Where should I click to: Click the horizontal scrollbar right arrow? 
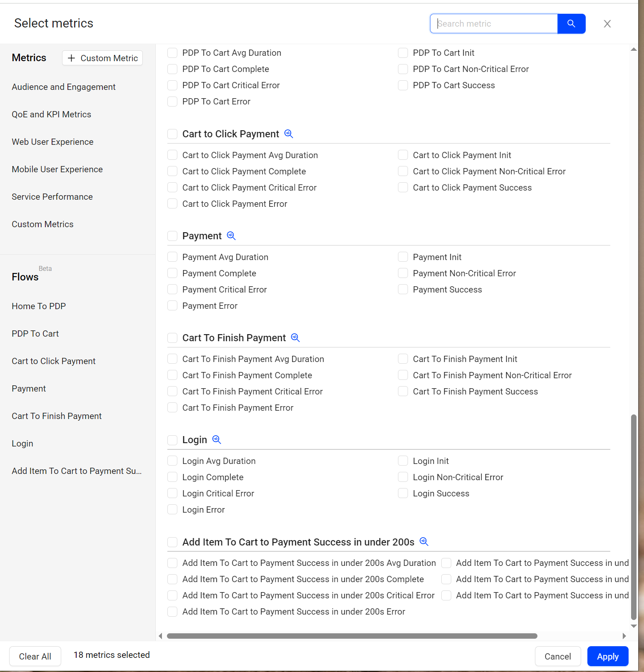point(624,636)
